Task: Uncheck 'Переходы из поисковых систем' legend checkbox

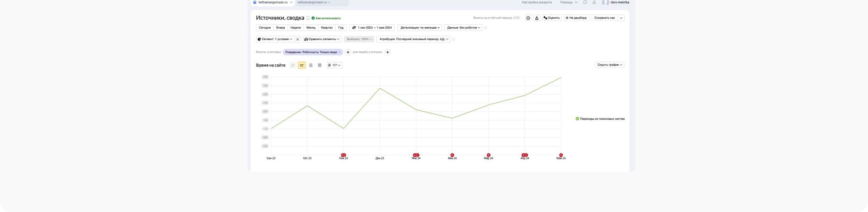Action: (577, 119)
